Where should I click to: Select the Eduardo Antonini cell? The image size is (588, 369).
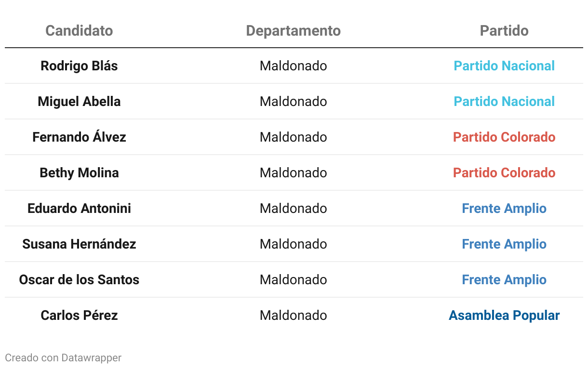click(79, 209)
